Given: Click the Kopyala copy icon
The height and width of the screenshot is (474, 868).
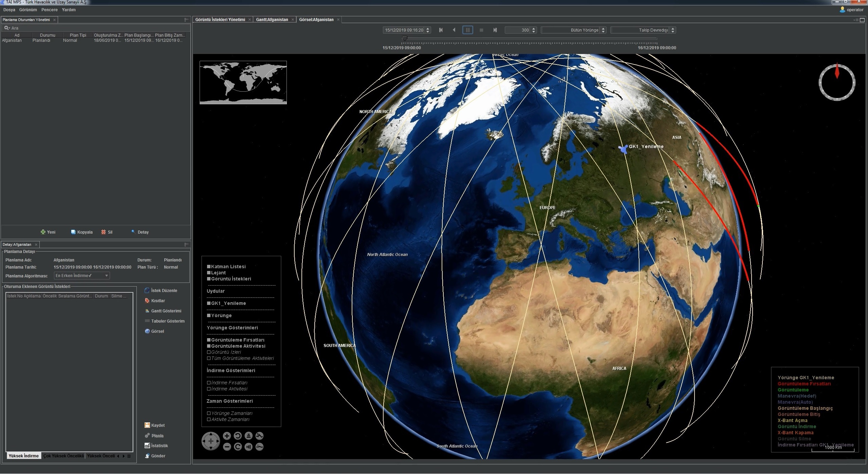Looking at the screenshot, I should click(x=73, y=232).
